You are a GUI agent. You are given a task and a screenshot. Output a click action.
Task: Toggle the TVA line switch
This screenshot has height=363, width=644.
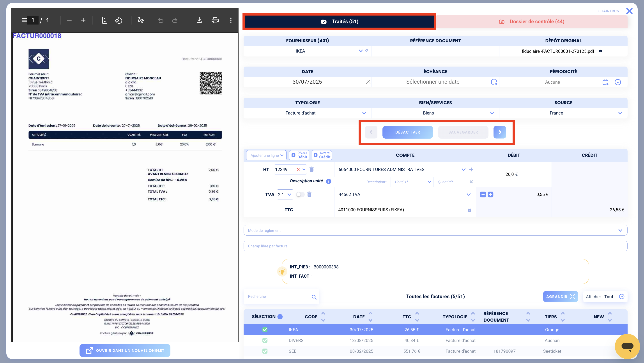click(300, 194)
